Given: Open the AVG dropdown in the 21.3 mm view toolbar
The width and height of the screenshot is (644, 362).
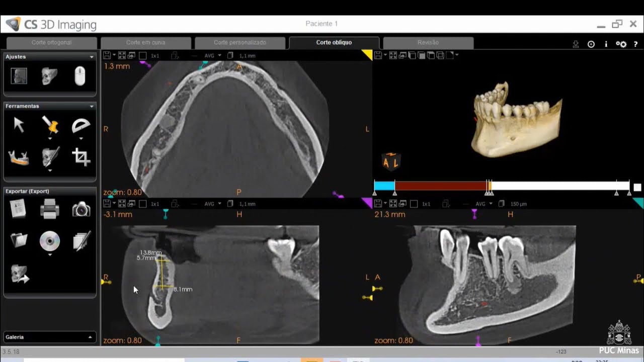Looking at the screenshot, I should [484, 204].
